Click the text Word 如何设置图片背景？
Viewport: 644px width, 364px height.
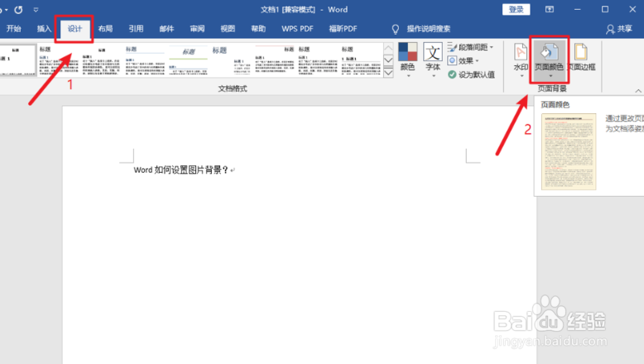pos(180,170)
